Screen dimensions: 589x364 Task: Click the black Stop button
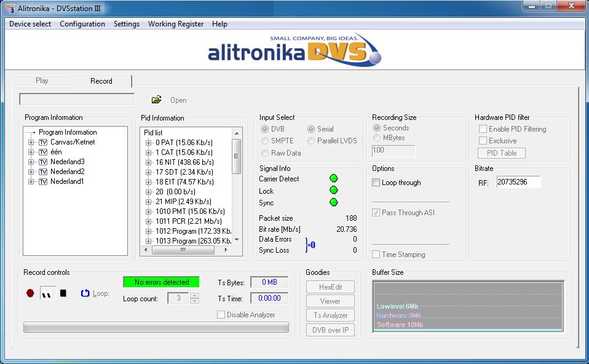63,293
